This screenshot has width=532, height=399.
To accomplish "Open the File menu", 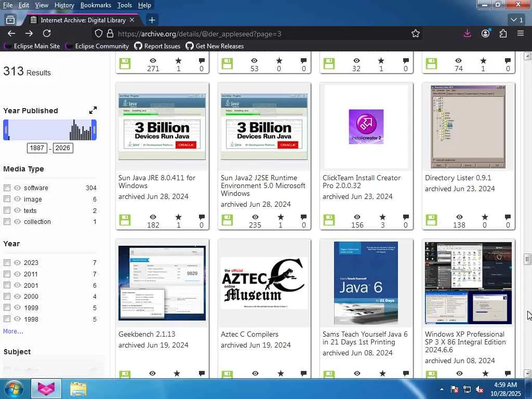I will point(7,5).
